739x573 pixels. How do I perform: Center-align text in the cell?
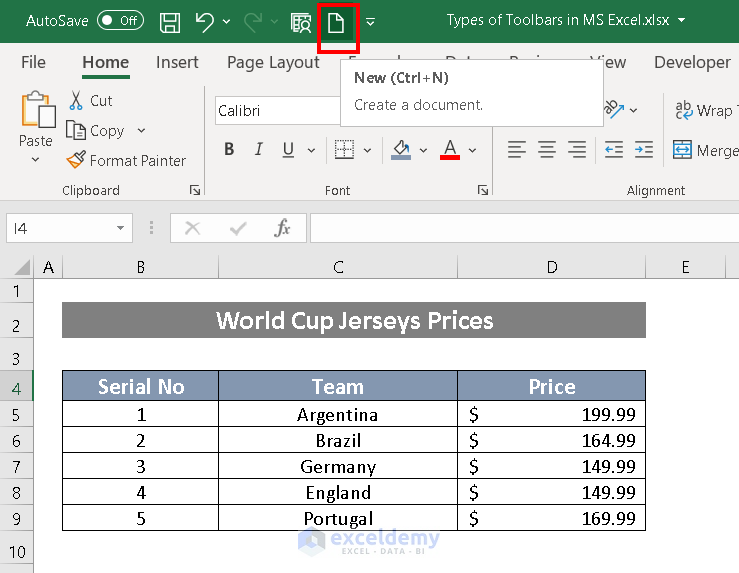tap(547, 150)
